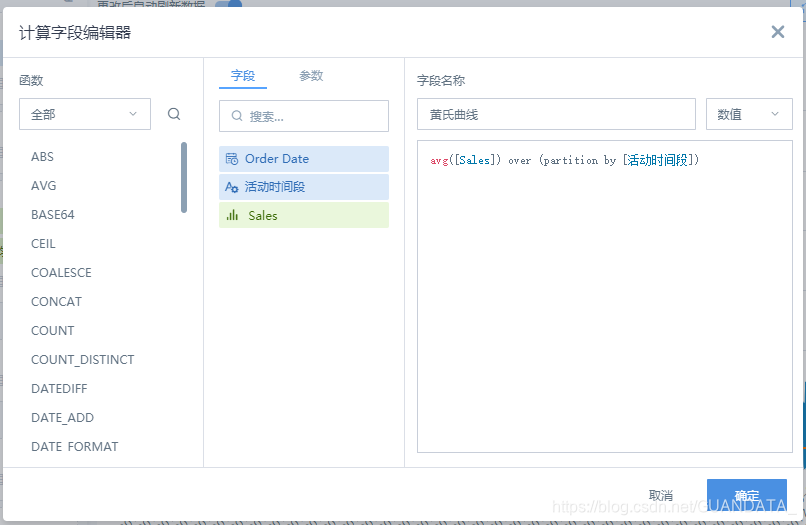Click the 确定 confirm button
Viewport: 806px width, 525px height.
(746, 495)
